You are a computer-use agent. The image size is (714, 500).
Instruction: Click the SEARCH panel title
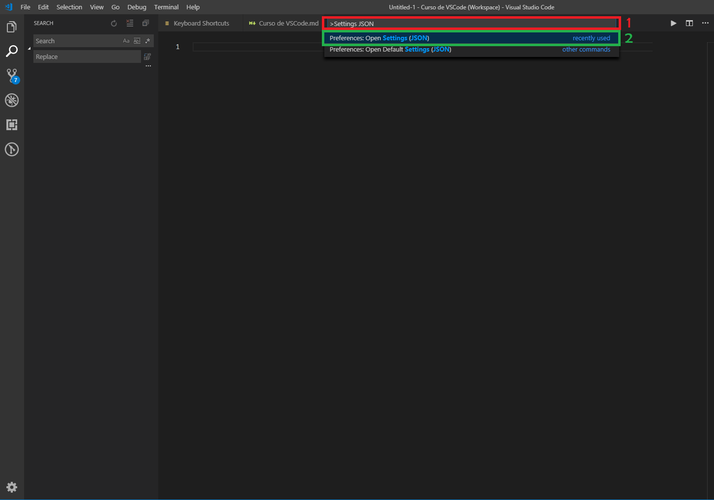[44, 23]
